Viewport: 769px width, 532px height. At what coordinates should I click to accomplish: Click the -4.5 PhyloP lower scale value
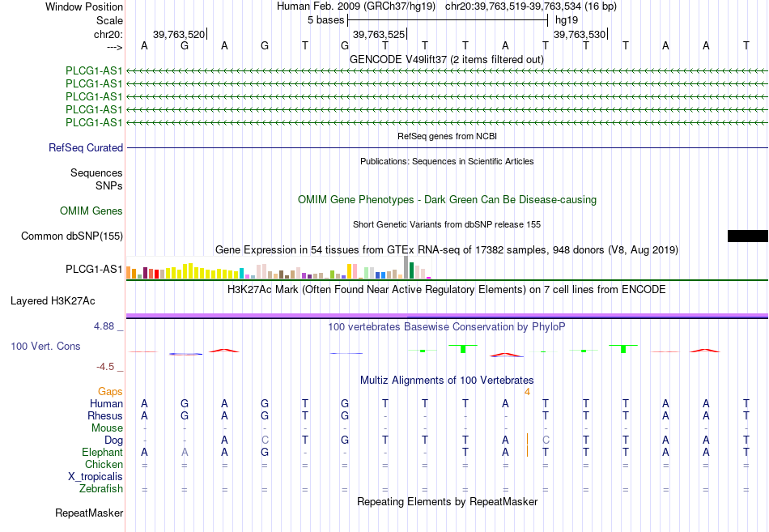pyautogui.click(x=105, y=367)
